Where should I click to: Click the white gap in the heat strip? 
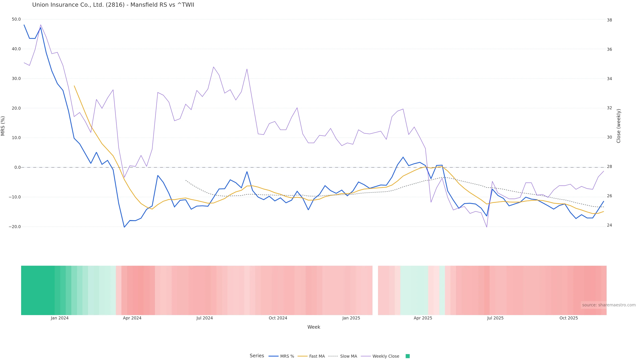coord(375,290)
